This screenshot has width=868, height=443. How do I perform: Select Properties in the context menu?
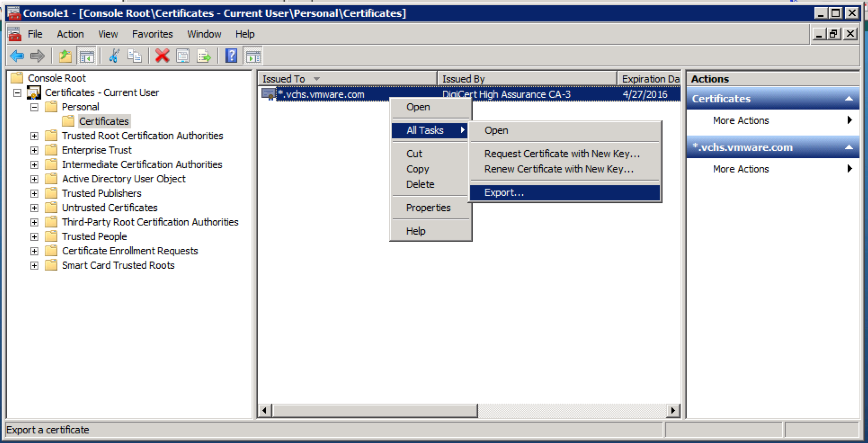pos(428,208)
